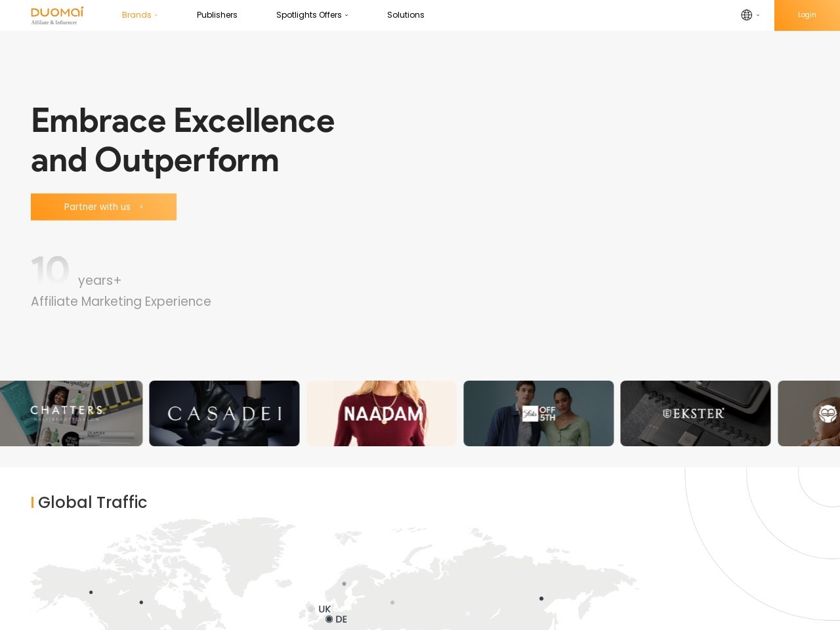Viewport: 840px width, 630px height.
Task: Click the UK map location dot
Action: tap(312, 610)
